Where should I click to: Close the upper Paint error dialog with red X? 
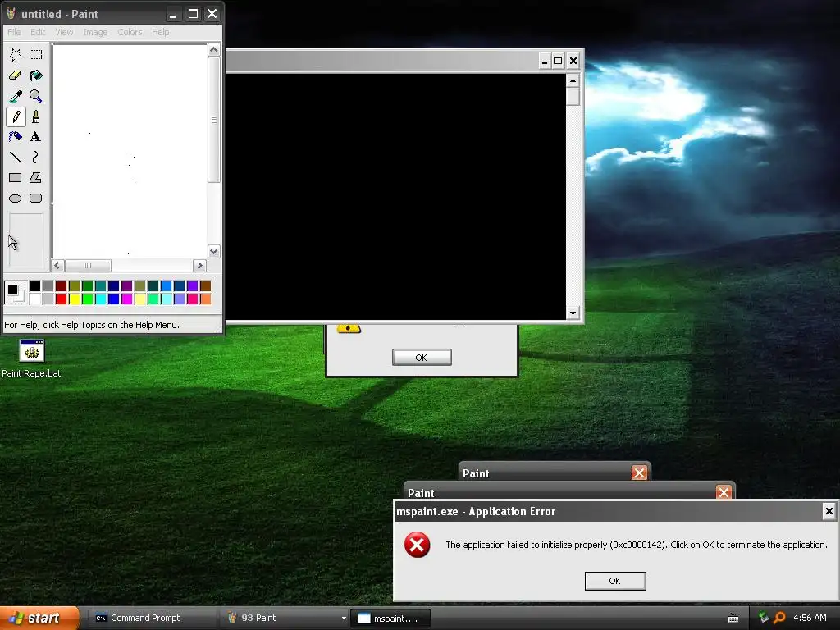pyautogui.click(x=639, y=472)
